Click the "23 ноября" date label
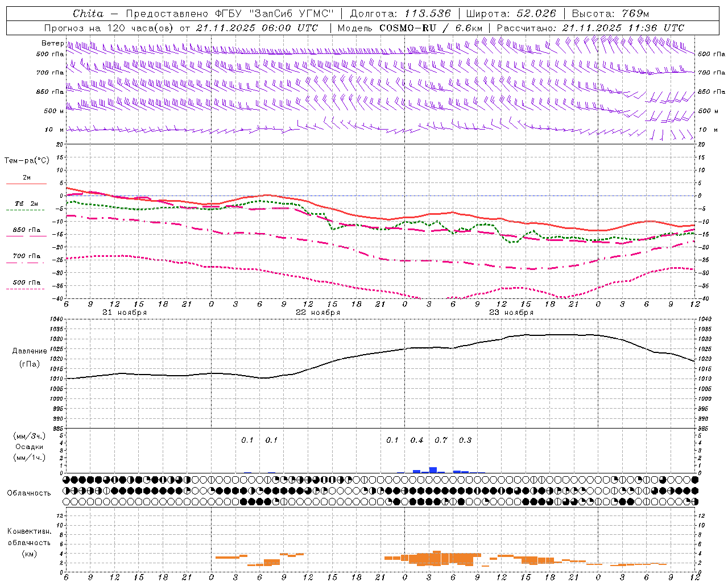 coord(511,313)
